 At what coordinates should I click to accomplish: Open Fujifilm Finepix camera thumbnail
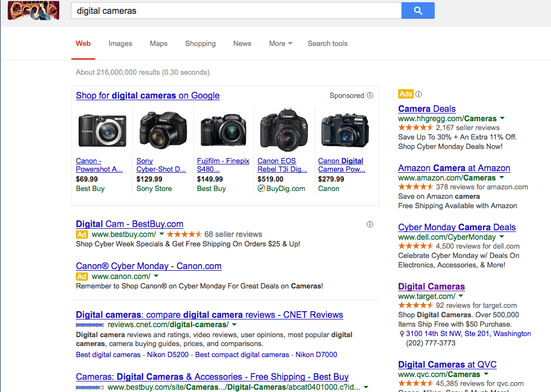224,130
